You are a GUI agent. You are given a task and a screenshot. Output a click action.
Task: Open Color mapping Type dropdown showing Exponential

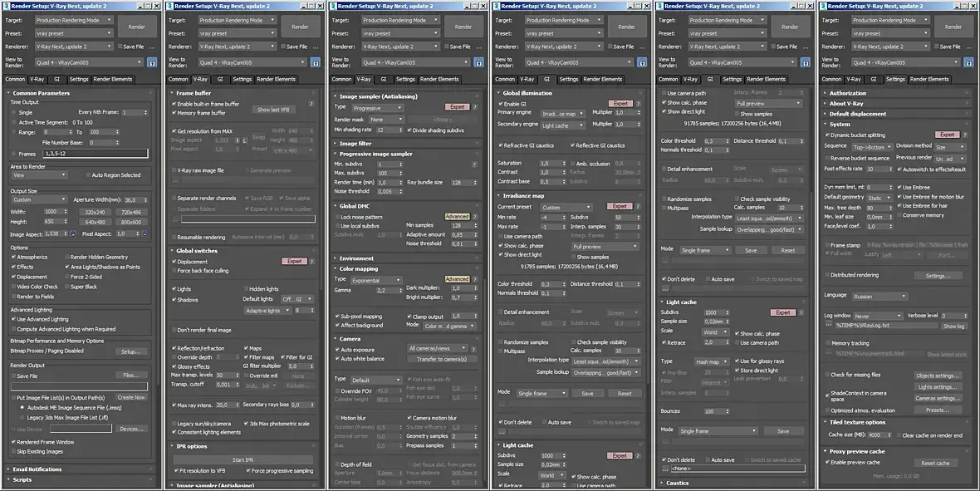click(x=376, y=280)
